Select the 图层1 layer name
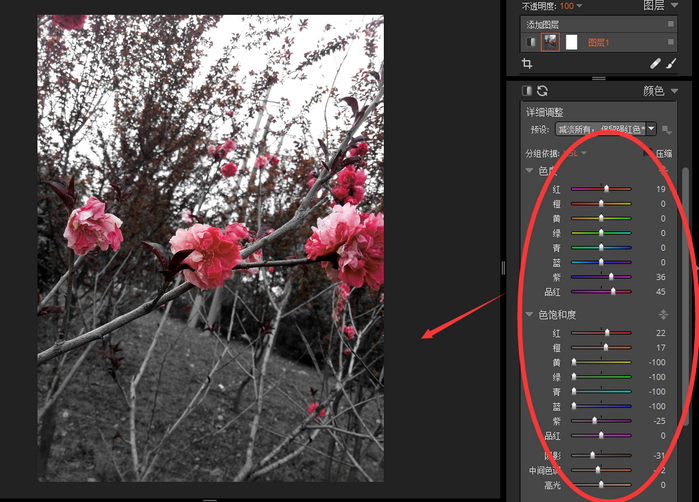Viewport: 699px width, 502px height. [x=598, y=42]
